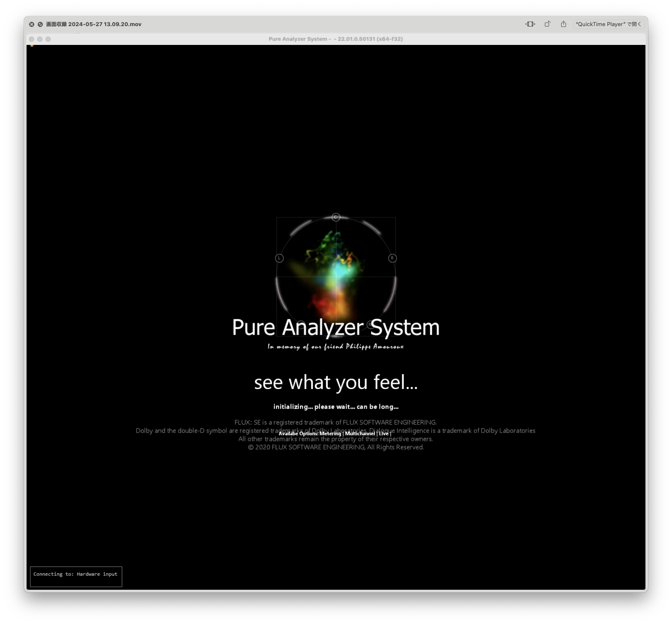The width and height of the screenshot is (672, 624).
Task: Click the Pure Analyzer System window title text
Action: [x=336, y=39]
